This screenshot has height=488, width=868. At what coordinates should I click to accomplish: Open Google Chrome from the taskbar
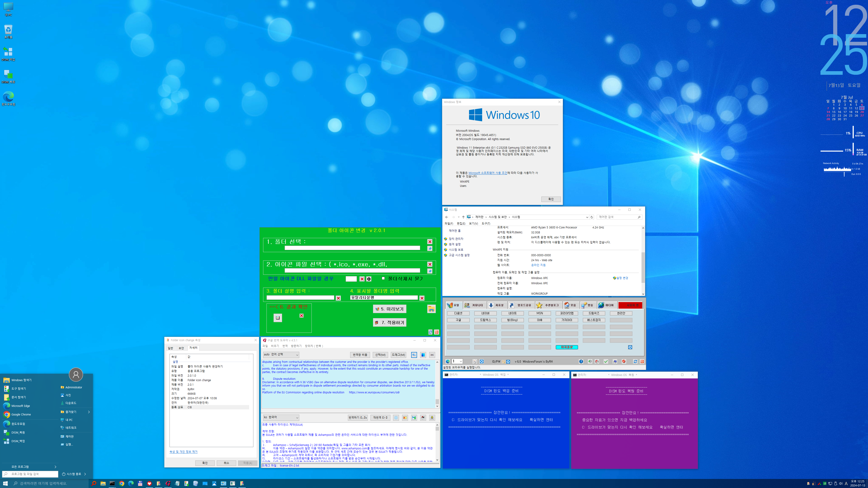pos(122,483)
